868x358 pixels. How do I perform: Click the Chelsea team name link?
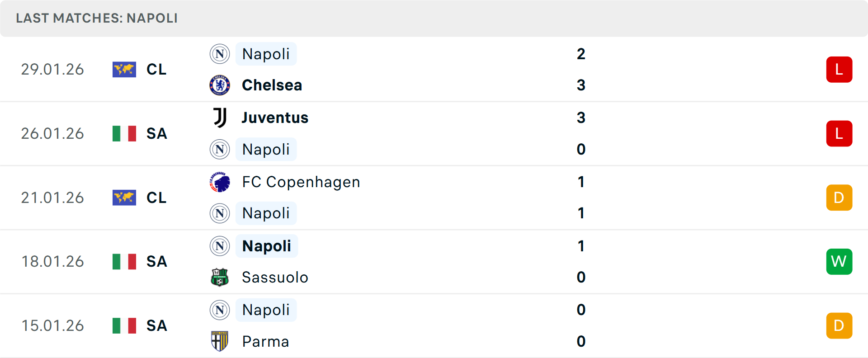coord(271,85)
